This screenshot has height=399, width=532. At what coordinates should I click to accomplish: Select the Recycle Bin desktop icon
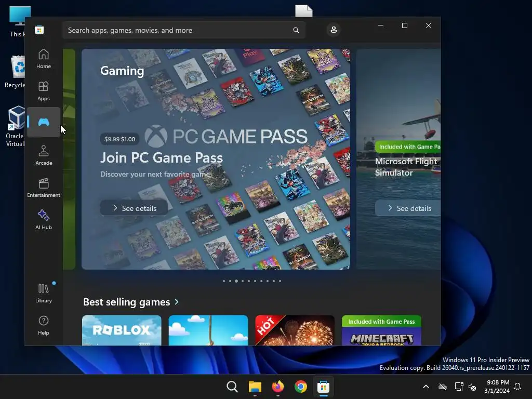coord(16,71)
